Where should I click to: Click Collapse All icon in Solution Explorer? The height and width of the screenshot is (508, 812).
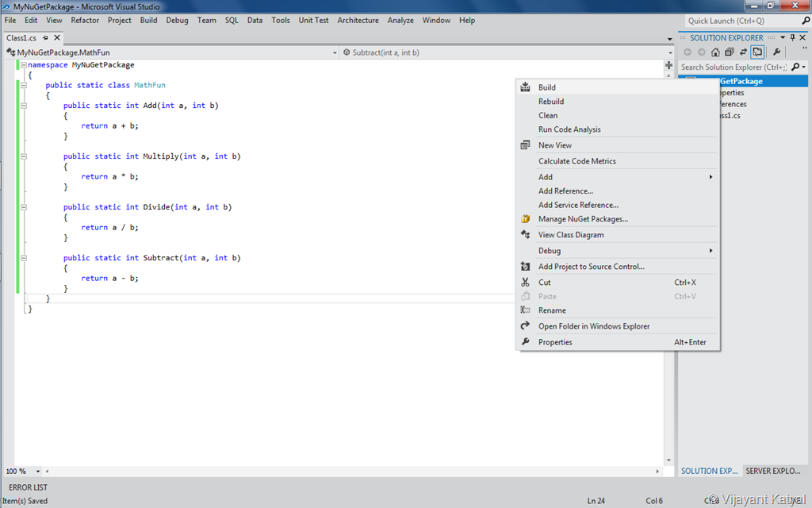730,52
